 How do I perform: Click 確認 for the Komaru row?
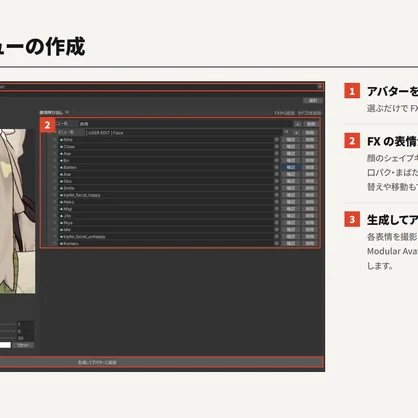291,243
